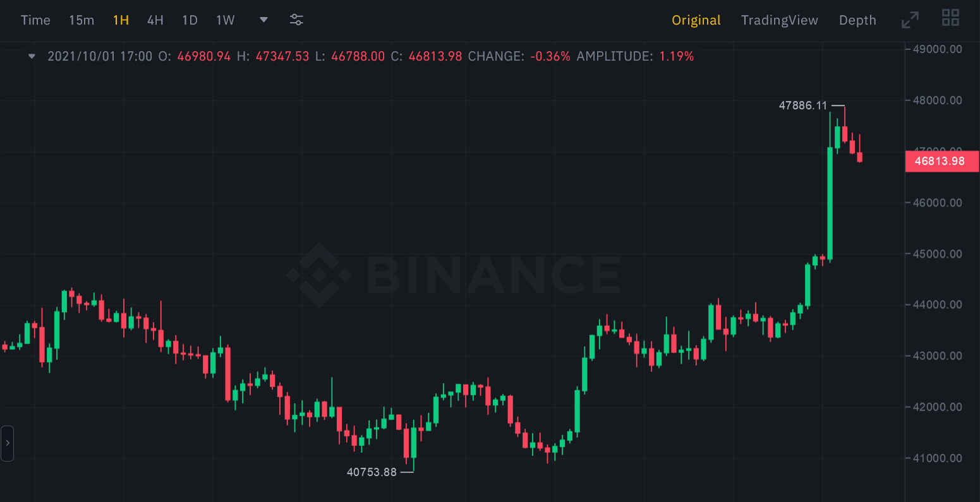Screen dimensions: 980x502
Task: Click the 40753.88 low price marker
Action: coord(372,472)
